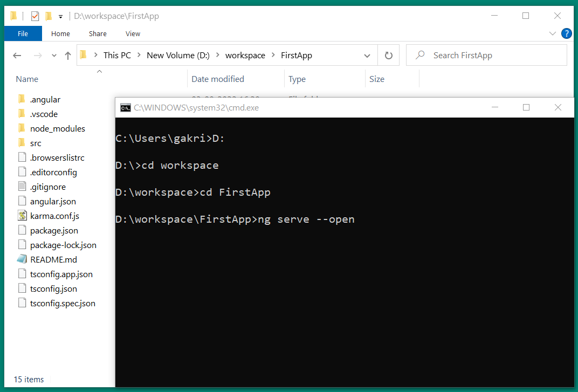Open the Quick Access Toolbar customize dropdown

tap(61, 16)
